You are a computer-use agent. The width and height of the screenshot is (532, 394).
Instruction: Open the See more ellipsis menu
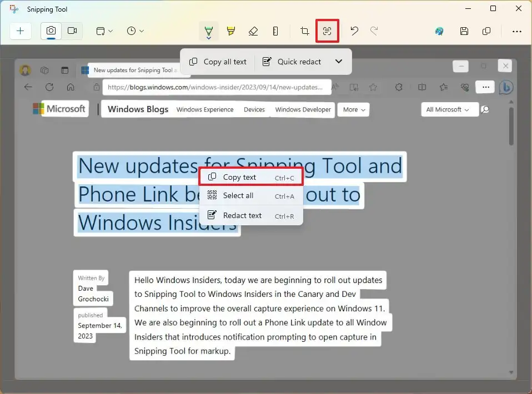pyautogui.click(x=517, y=31)
